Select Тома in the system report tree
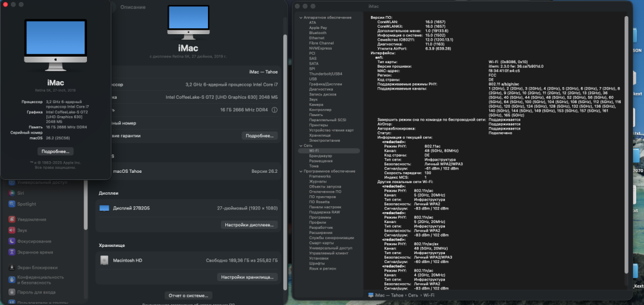The width and height of the screenshot is (644, 305). tap(314, 166)
